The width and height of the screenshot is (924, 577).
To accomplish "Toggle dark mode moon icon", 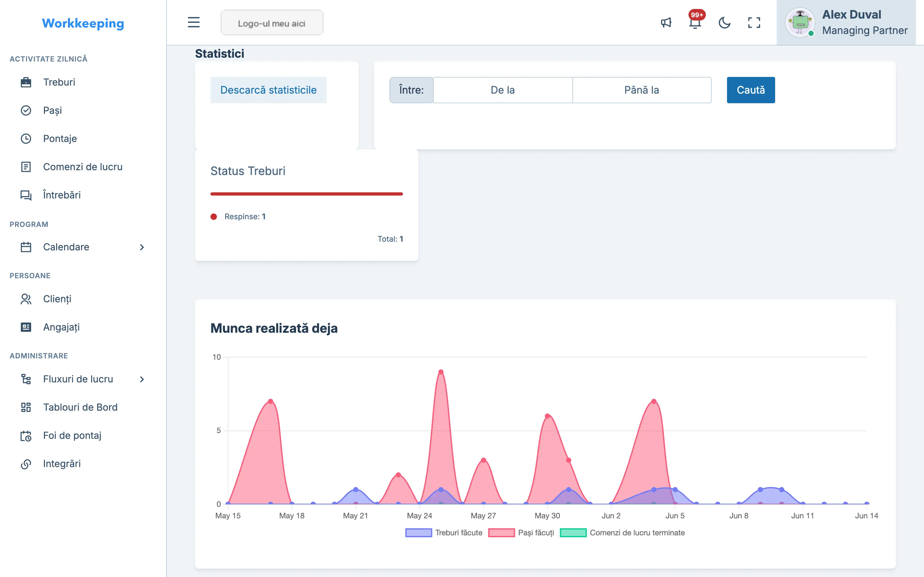I will coord(724,22).
